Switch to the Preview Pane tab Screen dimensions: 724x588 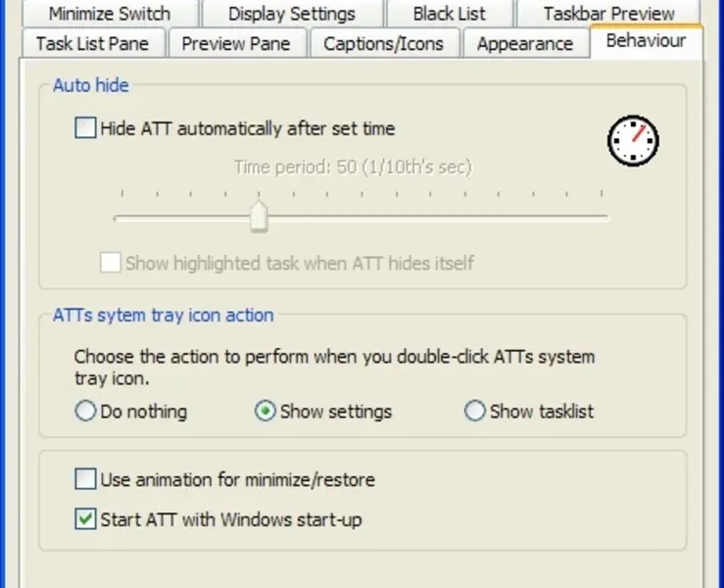(236, 44)
